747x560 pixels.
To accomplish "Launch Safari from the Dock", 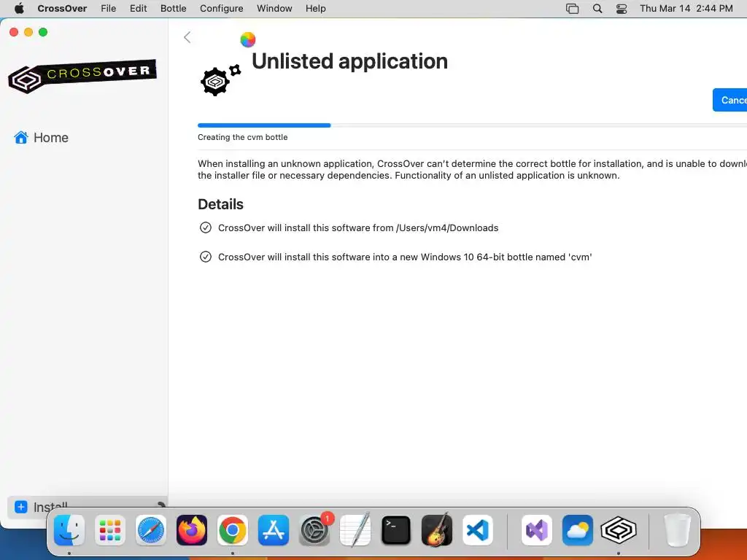I will tap(151, 530).
